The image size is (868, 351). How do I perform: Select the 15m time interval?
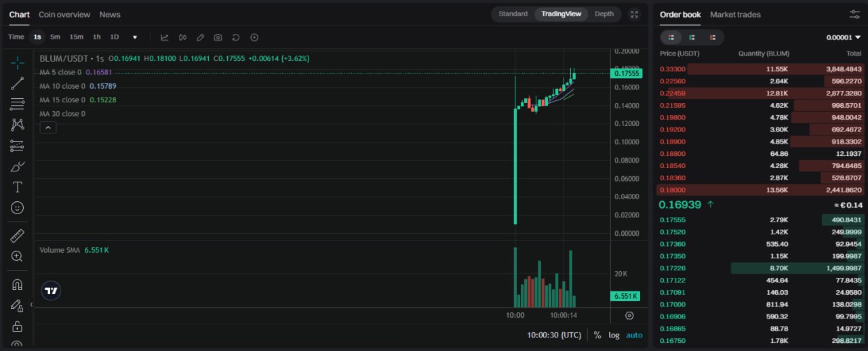77,37
